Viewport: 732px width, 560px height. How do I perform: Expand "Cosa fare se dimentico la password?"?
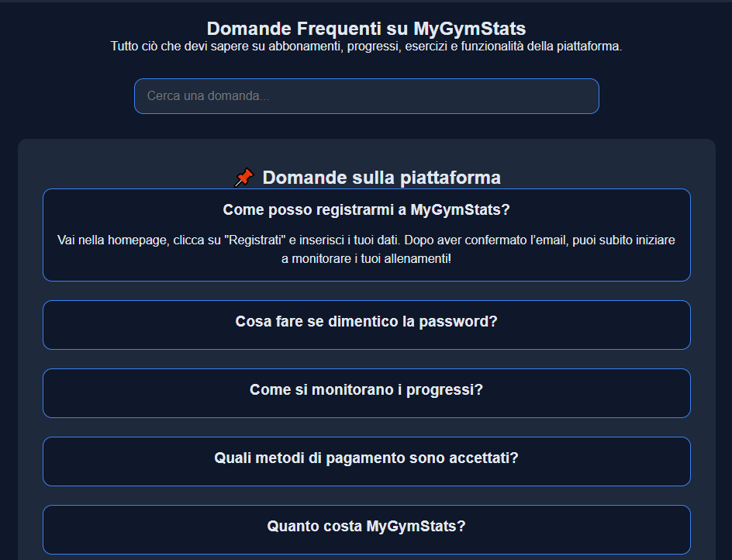point(366,325)
